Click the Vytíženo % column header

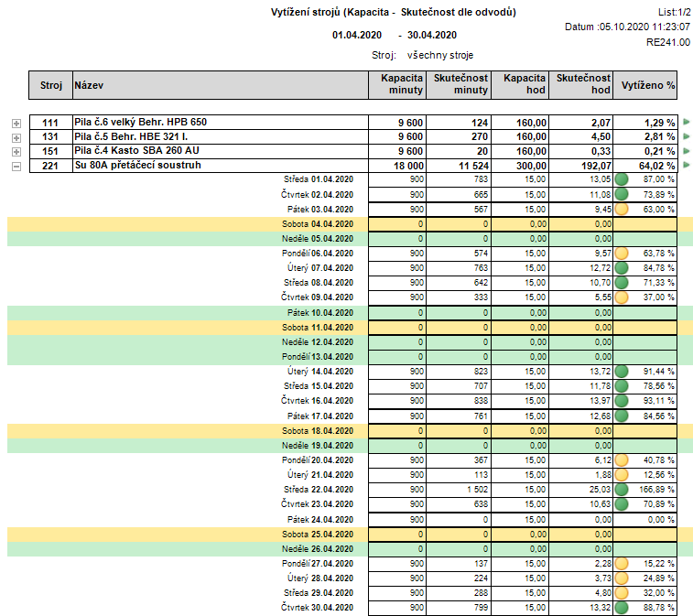(646, 85)
